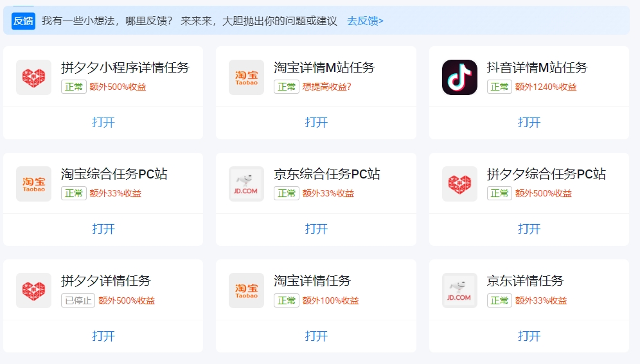The width and height of the screenshot is (640, 364).
Task: Open the 京东详情任务 card
Action: (529, 336)
